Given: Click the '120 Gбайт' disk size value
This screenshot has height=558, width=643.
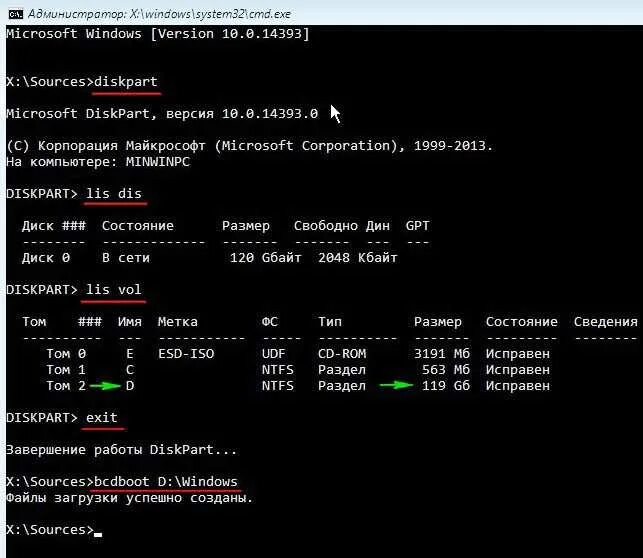Looking at the screenshot, I should [x=266, y=258].
